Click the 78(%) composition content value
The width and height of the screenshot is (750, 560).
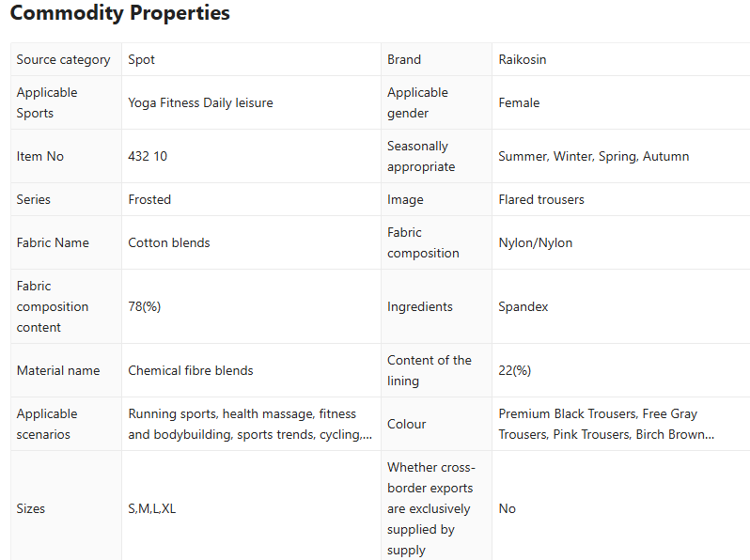(144, 306)
